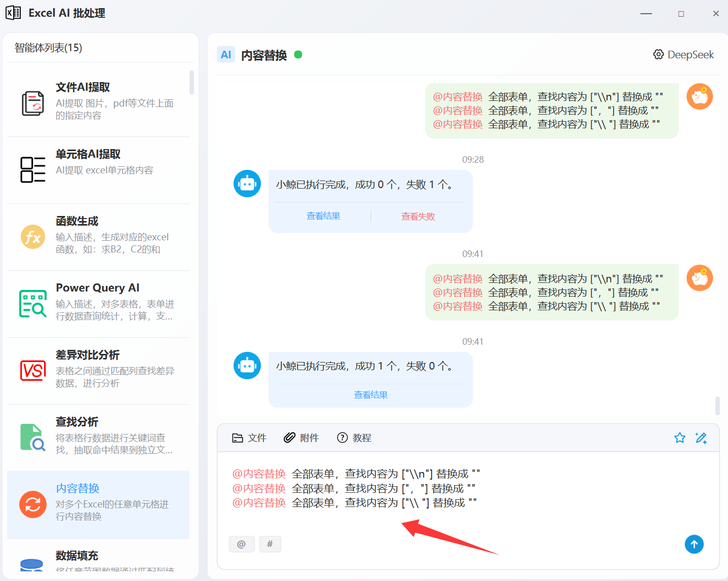Click the 查找分析 search file icon
This screenshot has width=728, height=581.
coord(33,438)
